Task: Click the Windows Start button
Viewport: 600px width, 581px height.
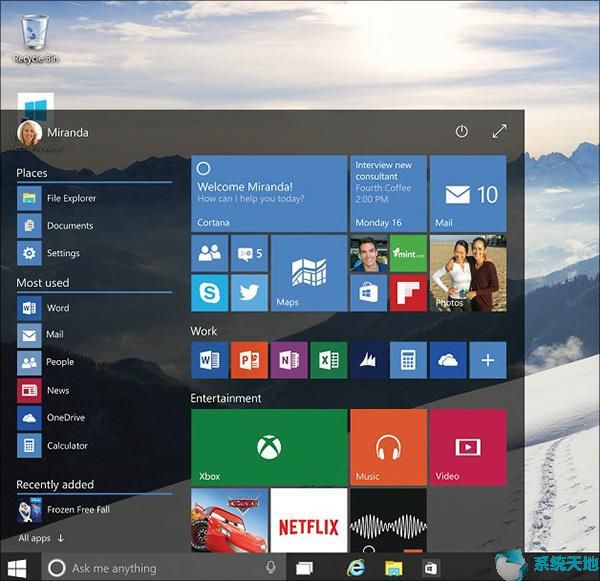Action: tap(17, 568)
